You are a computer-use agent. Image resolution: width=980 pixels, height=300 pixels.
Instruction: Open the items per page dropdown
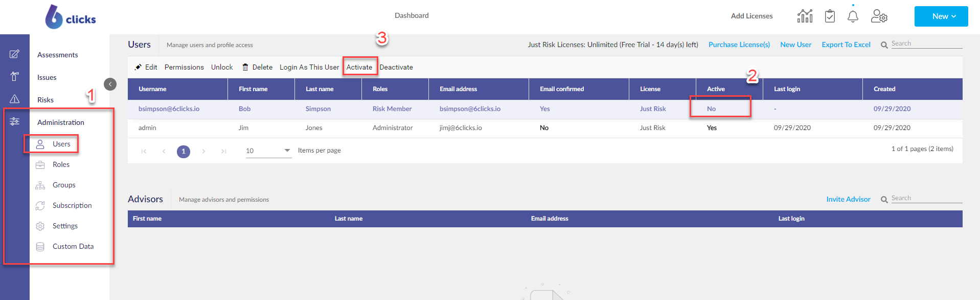tap(268, 151)
